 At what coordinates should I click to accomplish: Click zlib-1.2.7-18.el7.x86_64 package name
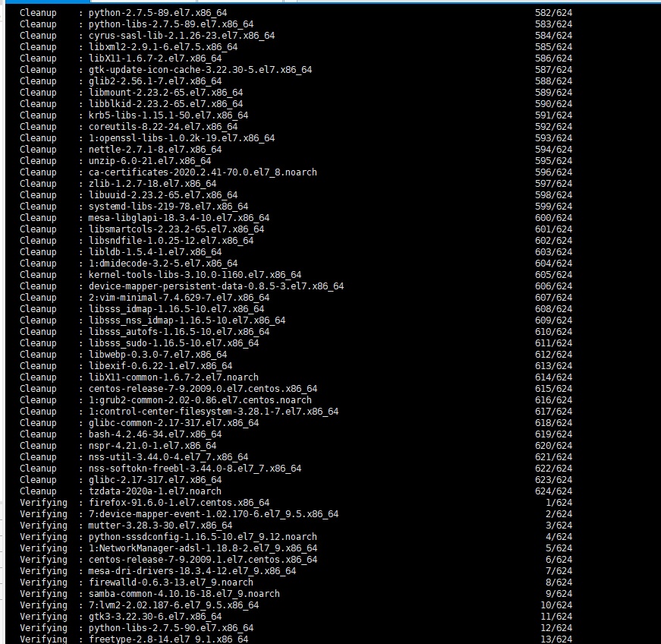pos(153,184)
